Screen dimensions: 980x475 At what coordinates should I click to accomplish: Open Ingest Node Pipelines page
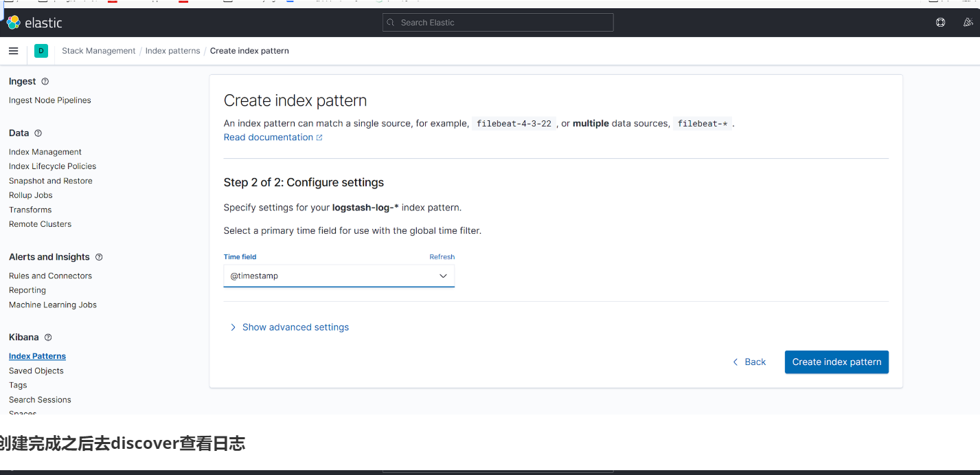(50, 100)
